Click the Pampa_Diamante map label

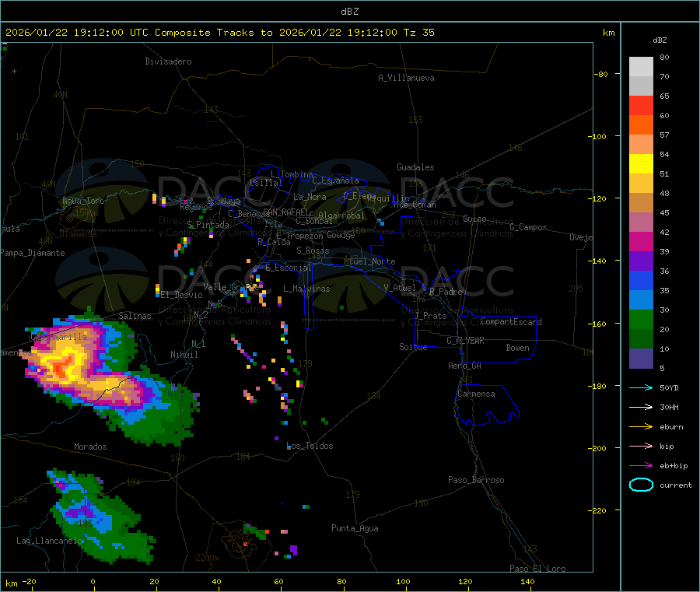point(33,253)
